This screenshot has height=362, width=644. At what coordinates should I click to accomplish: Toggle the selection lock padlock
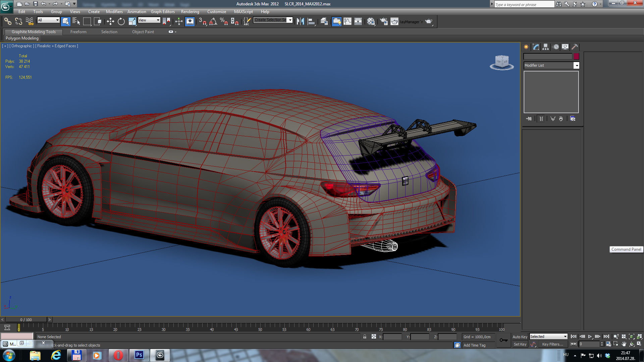coord(365,337)
